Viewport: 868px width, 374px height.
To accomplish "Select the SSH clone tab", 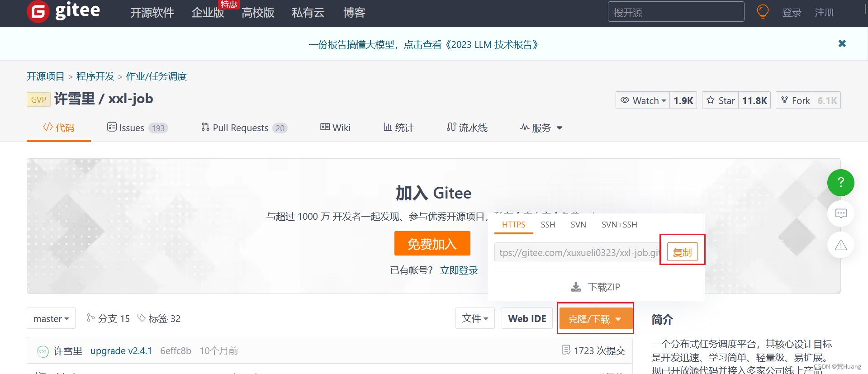I will pyautogui.click(x=548, y=224).
